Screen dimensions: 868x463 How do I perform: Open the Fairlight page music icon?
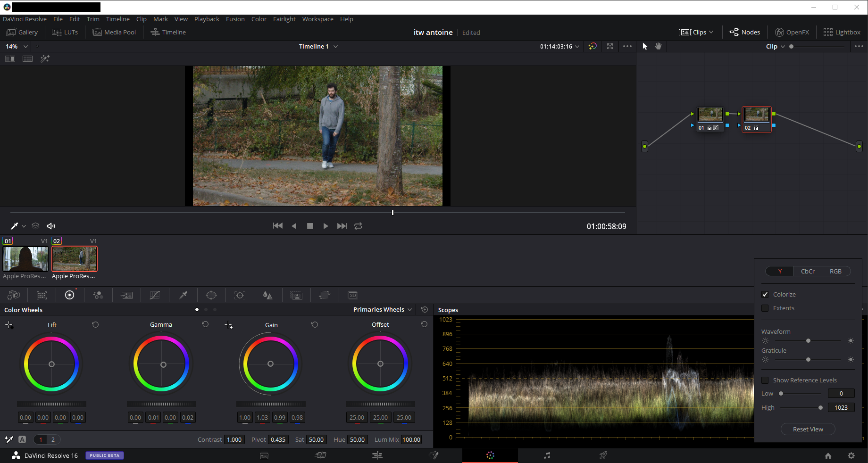click(x=547, y=455)
